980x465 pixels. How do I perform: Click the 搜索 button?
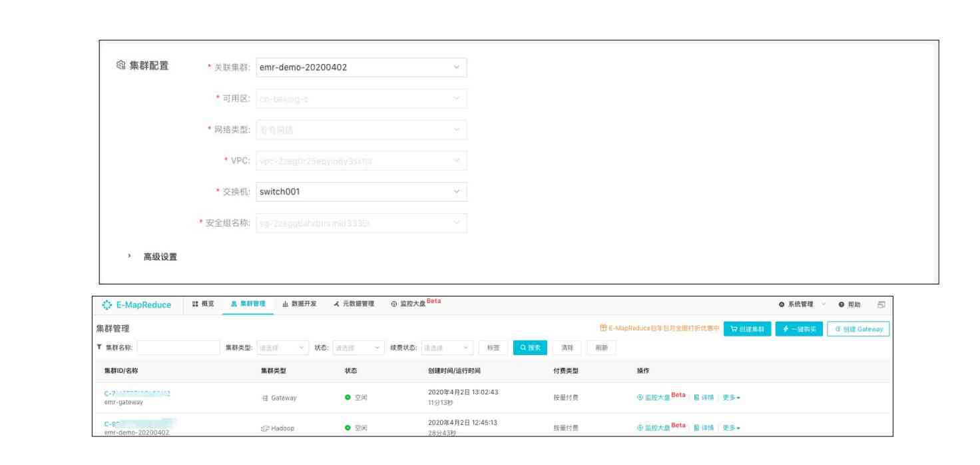(x=530, y=348)
